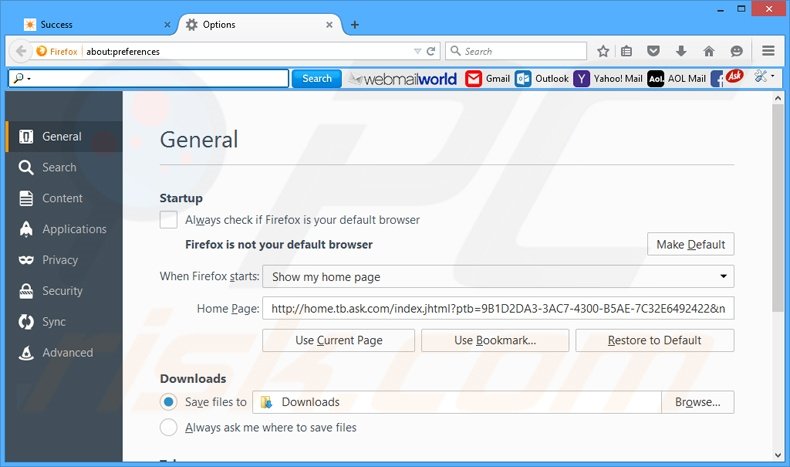Go back using the back arrow button
Screen dimensions: 790x467
tap(21, 51)
